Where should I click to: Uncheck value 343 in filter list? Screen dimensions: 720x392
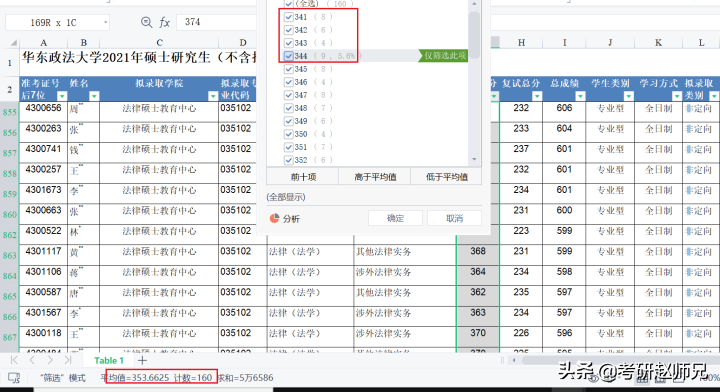tap(288, 43)
